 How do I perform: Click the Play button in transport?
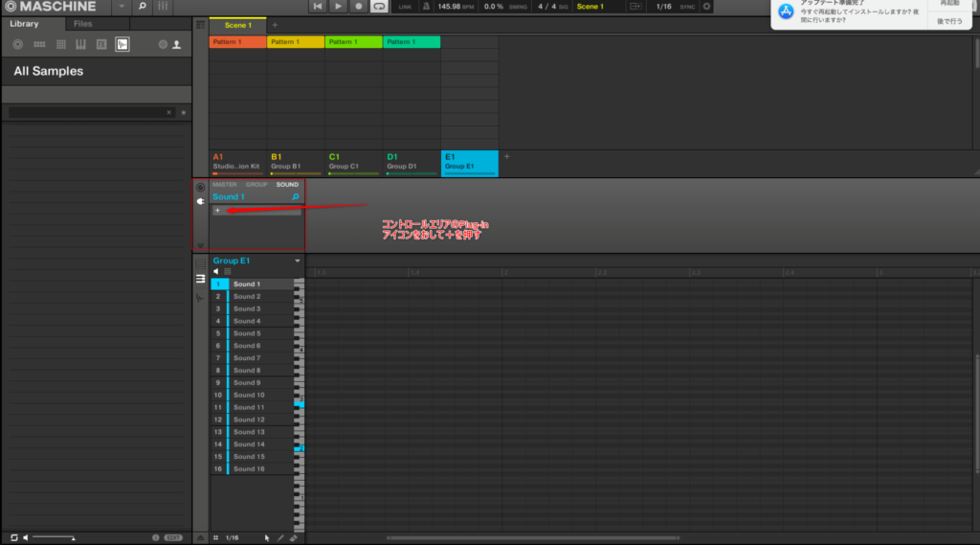[338, 7]
